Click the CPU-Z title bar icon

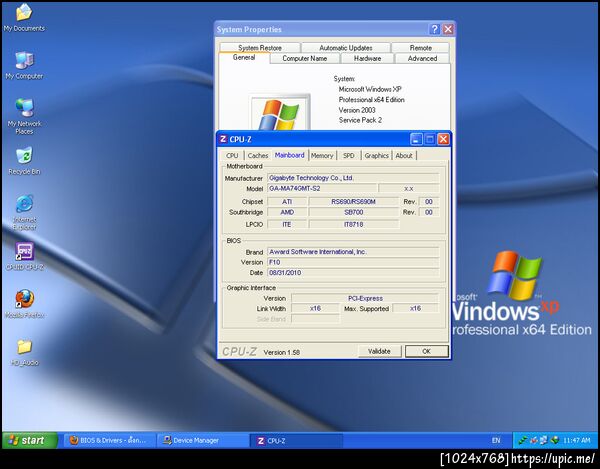223,139
